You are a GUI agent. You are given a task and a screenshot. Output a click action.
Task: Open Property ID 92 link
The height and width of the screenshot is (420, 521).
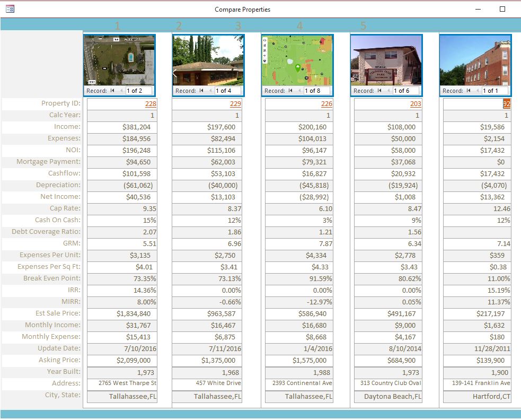click(506, 104)
